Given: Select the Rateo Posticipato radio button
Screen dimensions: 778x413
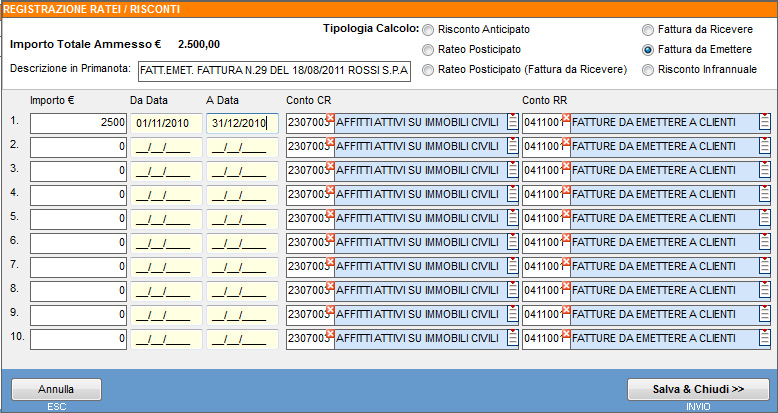Looking at the screenshot, I should (429, 50).
